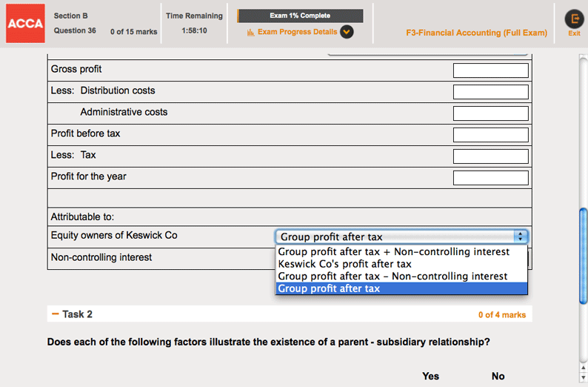Open the Exam Progress Details link
588x387 pixels.
297,32
